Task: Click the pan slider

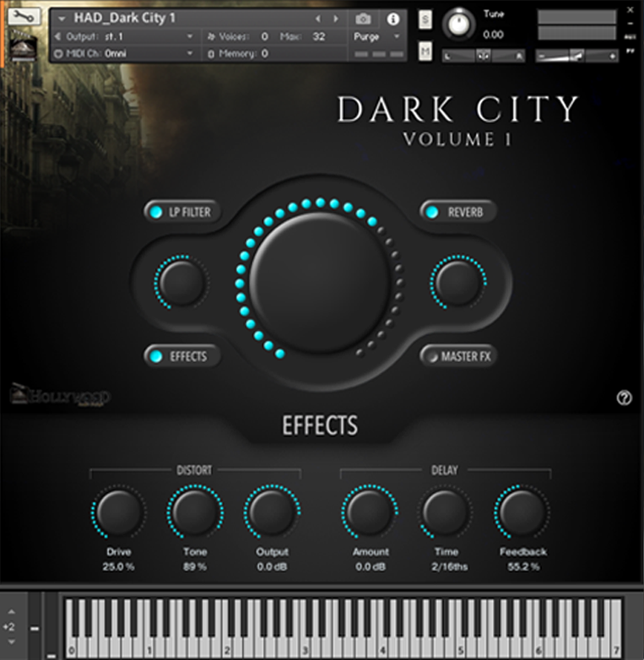Action: (483, 56)
